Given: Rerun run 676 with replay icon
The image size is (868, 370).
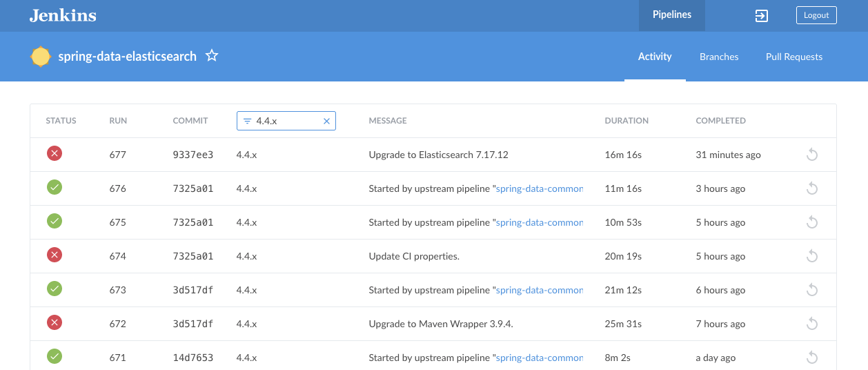Looking at the screenshot, I should (x=812, y=188).
